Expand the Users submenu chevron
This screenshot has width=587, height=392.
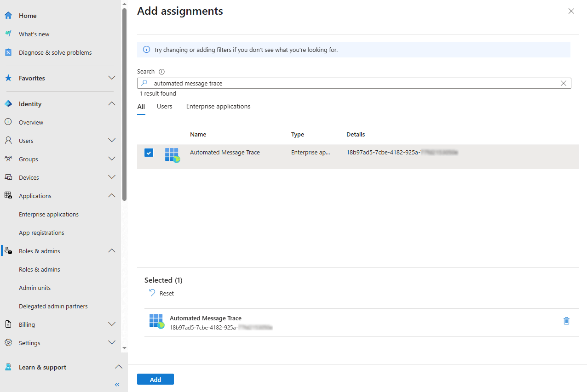click(112, 141)
